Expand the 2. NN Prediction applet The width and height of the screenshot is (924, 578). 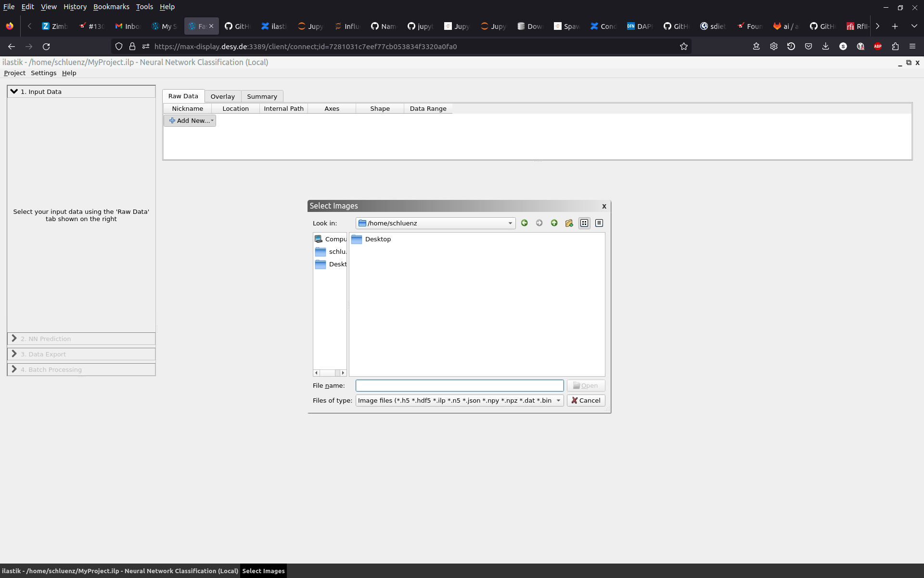click(46, 339)
